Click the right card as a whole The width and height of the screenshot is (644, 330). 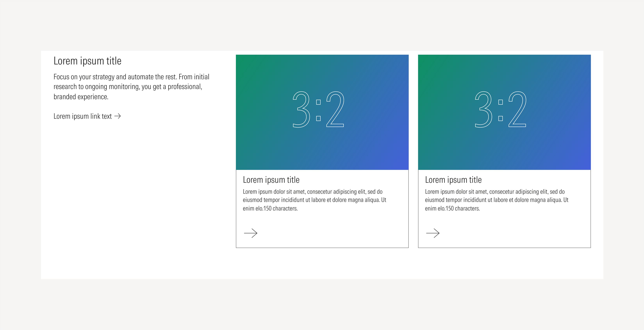point(504,150)
